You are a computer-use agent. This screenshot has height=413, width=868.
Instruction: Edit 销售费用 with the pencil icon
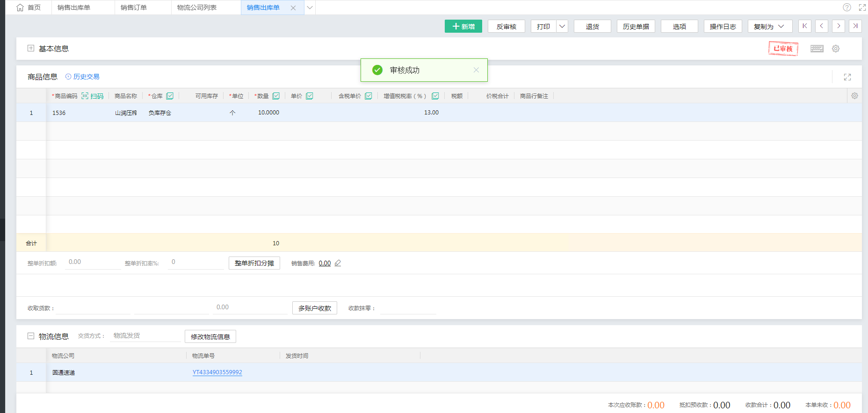pyautogui.click(x=338, y=263)
